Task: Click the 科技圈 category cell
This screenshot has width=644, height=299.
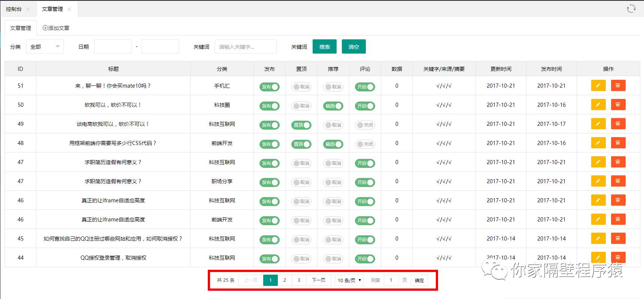Action: [x=222, y=105]
